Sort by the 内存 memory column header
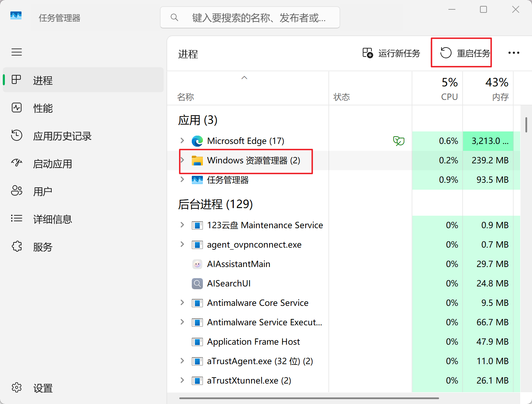The width and height of the screenshot is (532, 404). pyautogui.click(x=488, y=88)
